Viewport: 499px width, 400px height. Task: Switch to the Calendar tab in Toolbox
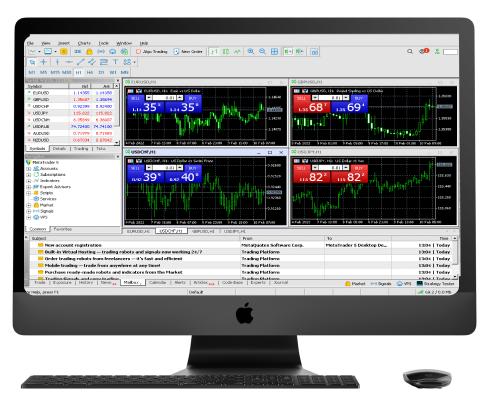(157, 282)
